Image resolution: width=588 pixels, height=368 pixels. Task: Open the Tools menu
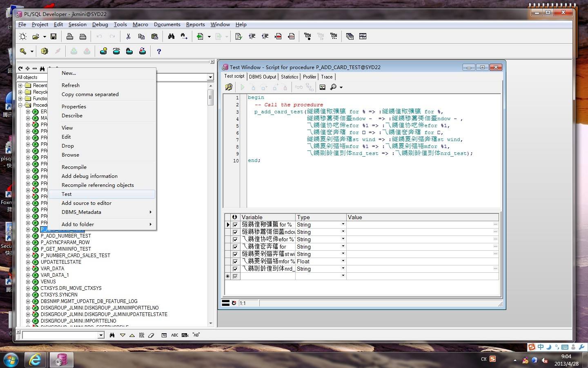(120, 25)
